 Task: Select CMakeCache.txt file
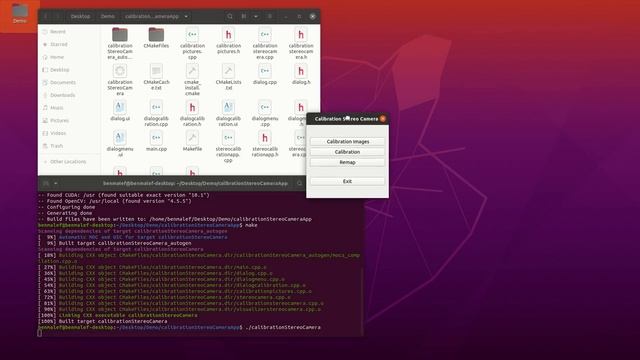point(156,77)
